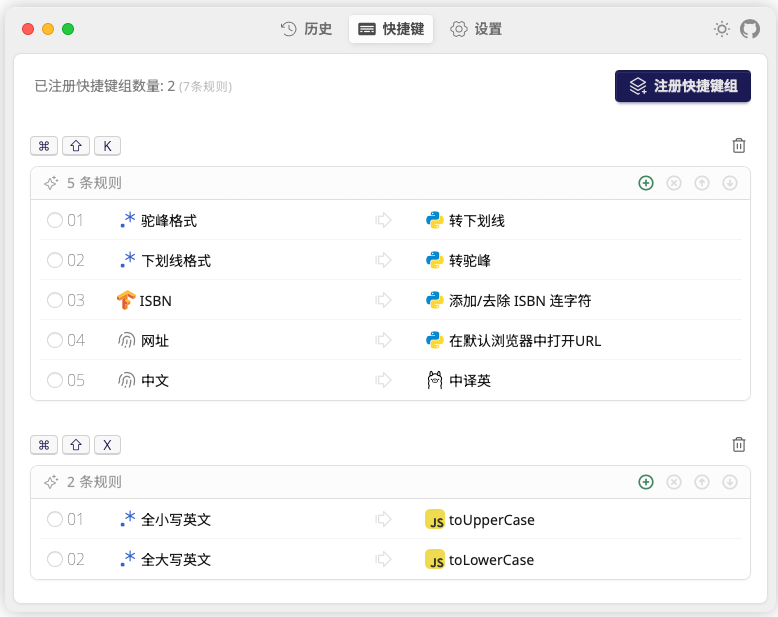Click the 在默认浏览器中打开URL action
The width and height of the screenshot is (778, 617).
pos(524,340)
